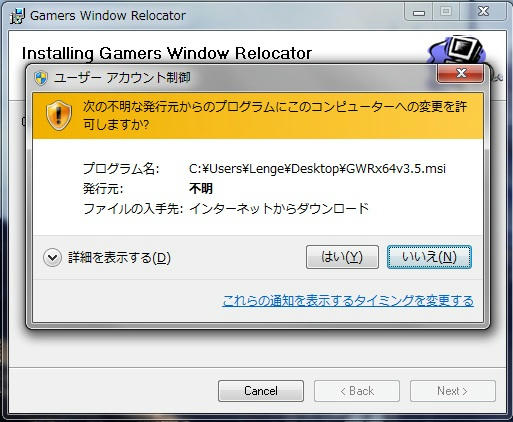Click the プログラム名: label

coord(121,169)
